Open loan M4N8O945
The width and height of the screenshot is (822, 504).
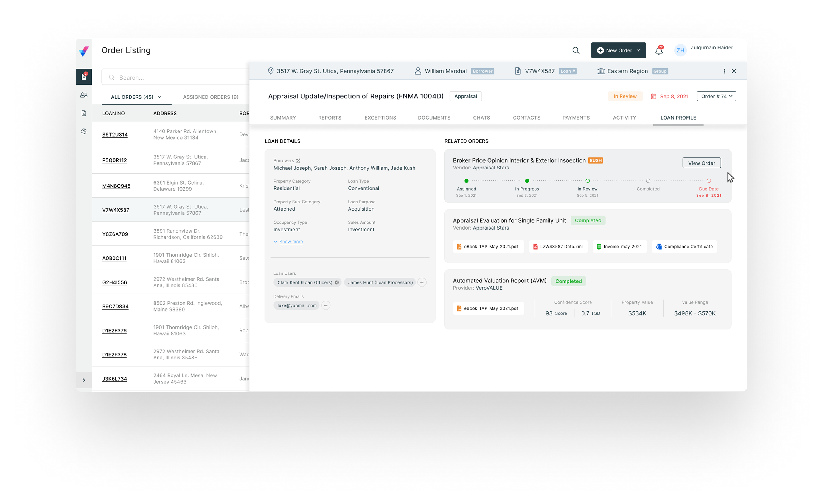pyautogui.click(x=116, y=186)
